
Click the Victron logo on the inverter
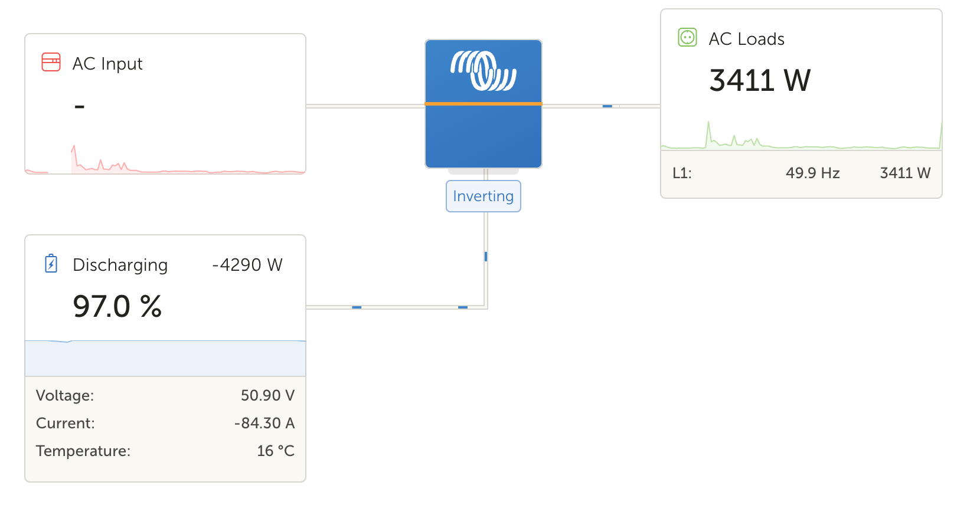(484, 71)
